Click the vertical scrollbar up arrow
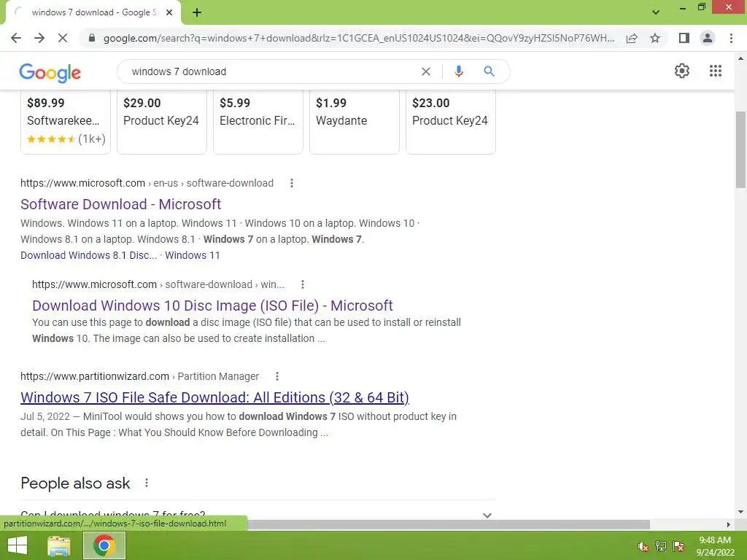The image size is (747, 560). coord(740,58)
